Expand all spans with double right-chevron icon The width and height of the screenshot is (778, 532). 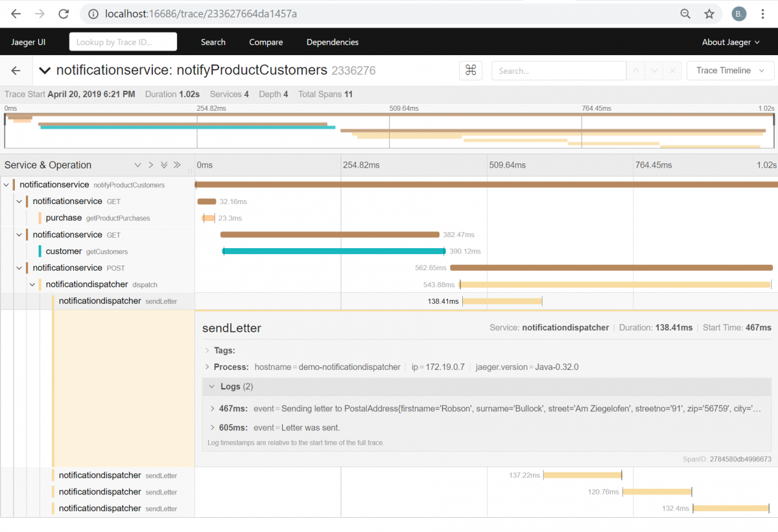pos(176,165)
